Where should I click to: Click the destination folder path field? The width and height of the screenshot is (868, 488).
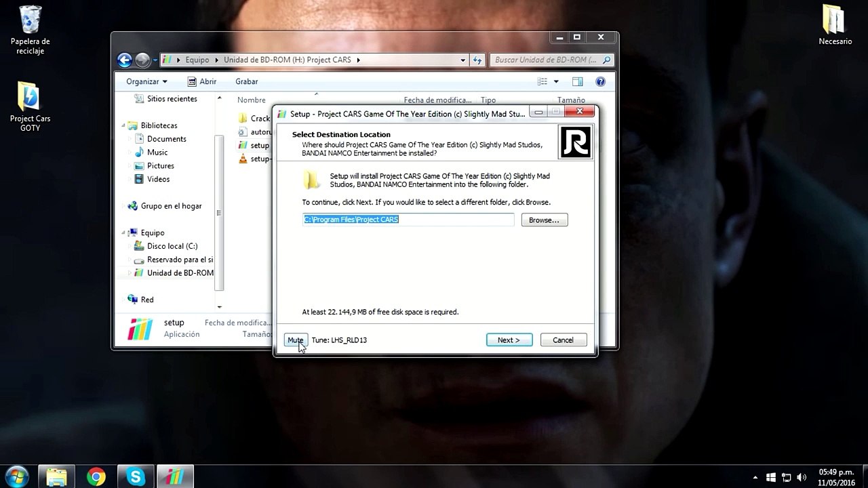point(408,220)
